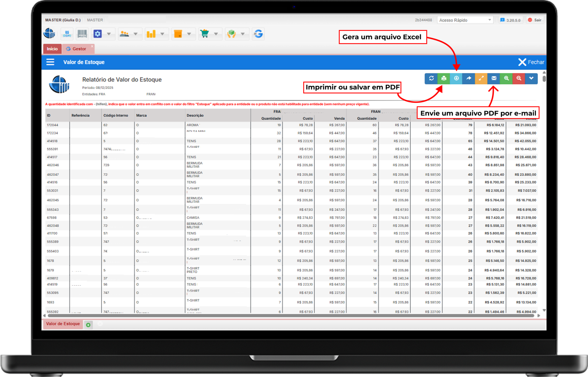Switch to the Início tab

52,49
